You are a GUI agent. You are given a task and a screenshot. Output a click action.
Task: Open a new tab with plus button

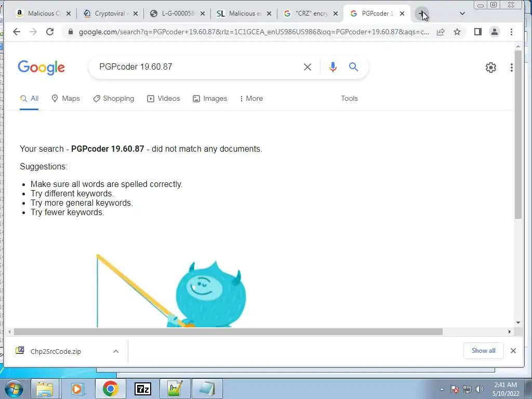[421, 14]
